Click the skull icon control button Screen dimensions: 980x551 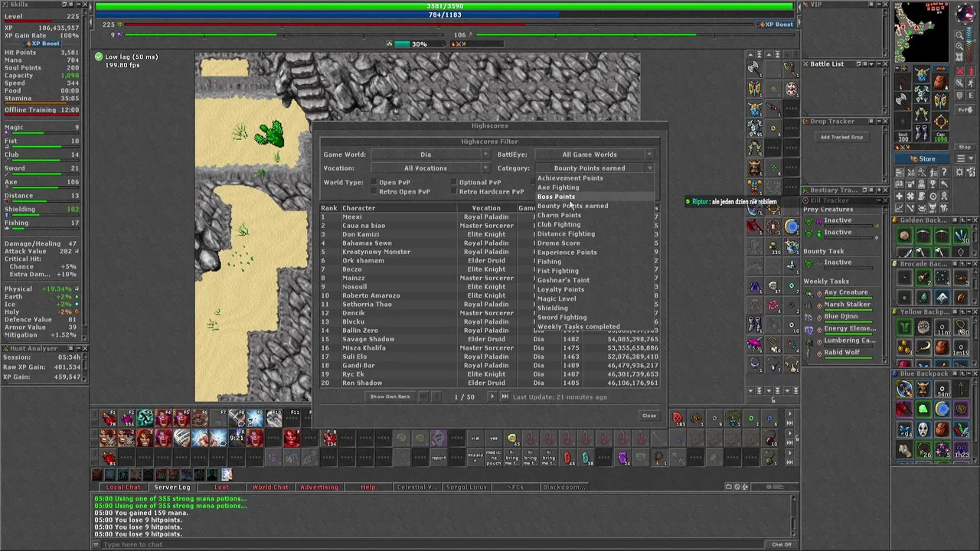click(922, 208)
